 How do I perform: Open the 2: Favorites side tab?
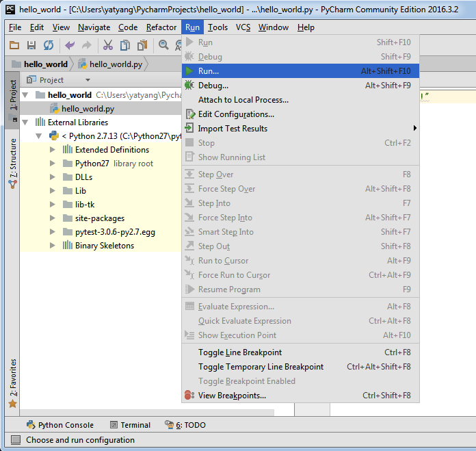[x=12, y=383]
